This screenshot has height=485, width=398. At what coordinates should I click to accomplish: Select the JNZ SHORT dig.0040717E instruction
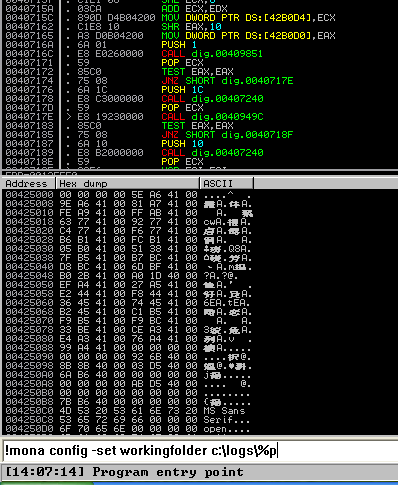pos(227,80)
